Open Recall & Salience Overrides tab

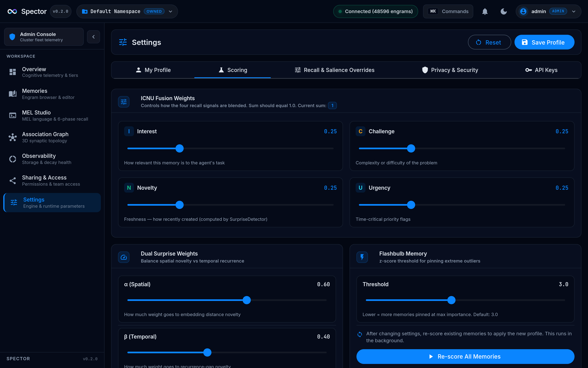click(x=334, y=70)
